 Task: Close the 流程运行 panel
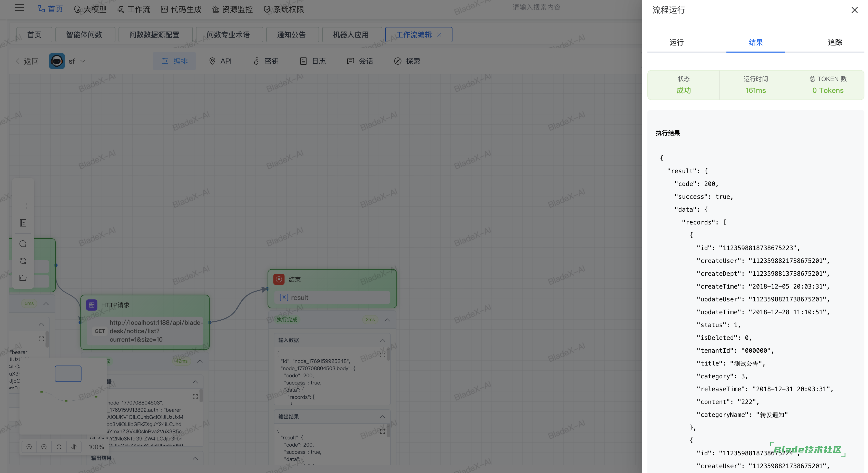pos(854,10)
